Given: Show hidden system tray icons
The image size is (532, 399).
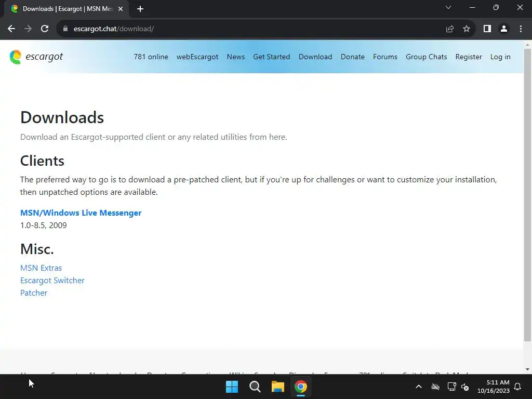Looking at the screenshot, I should [419, 387].
